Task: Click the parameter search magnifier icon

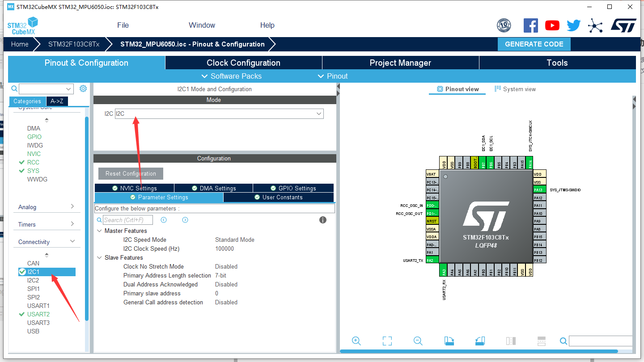Action: click(99, 220)
